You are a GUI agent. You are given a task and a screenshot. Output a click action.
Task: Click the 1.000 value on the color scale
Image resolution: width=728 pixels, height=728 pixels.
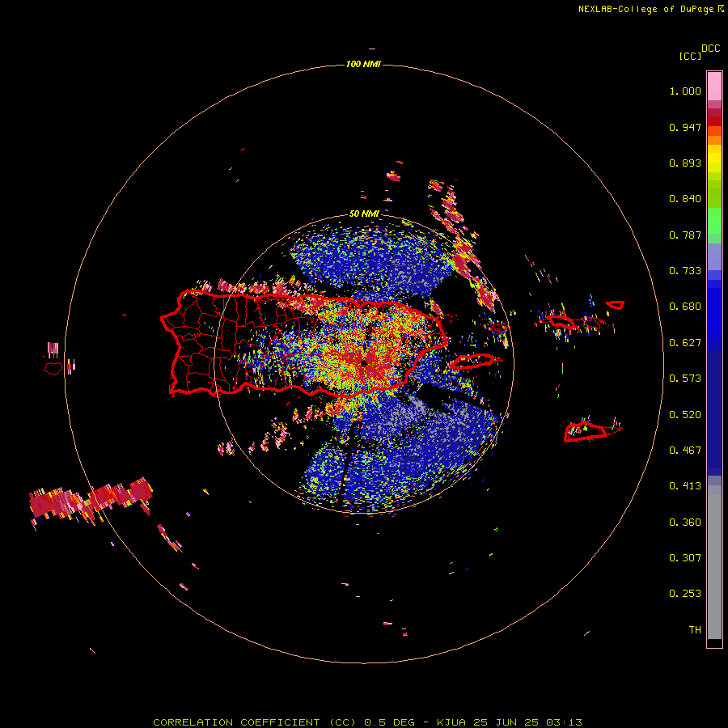tap(685, 91)
